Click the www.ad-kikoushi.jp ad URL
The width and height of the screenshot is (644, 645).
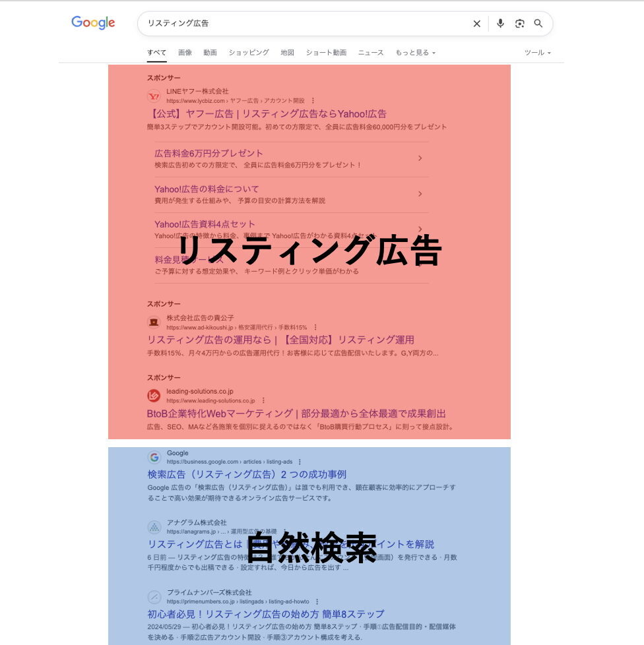point(237,327)
